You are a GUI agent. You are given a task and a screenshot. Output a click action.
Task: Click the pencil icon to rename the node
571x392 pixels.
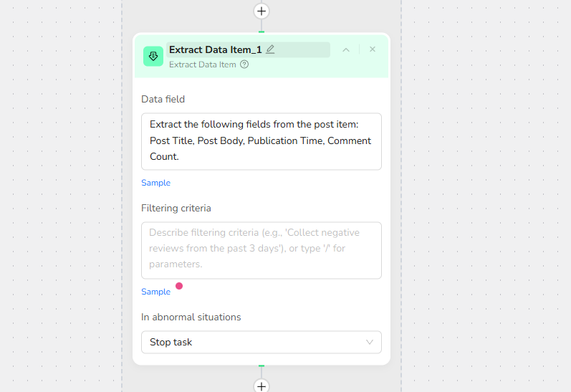[270, 49]
